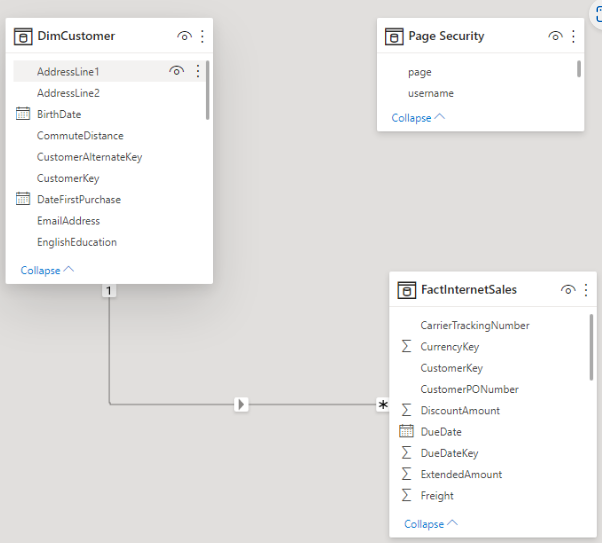Click the one-side cardinality marker under DimCustomer
The image size is (602, 543).
coord(109,291)
